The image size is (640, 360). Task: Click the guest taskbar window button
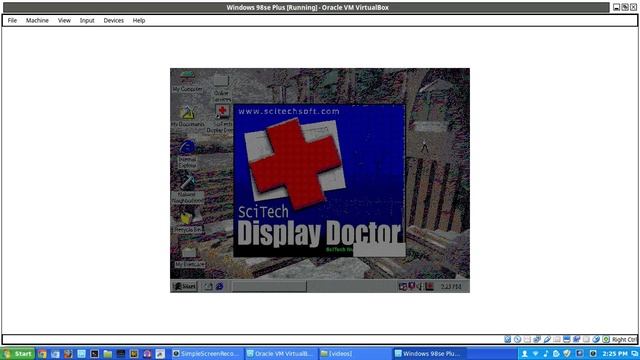269,287
